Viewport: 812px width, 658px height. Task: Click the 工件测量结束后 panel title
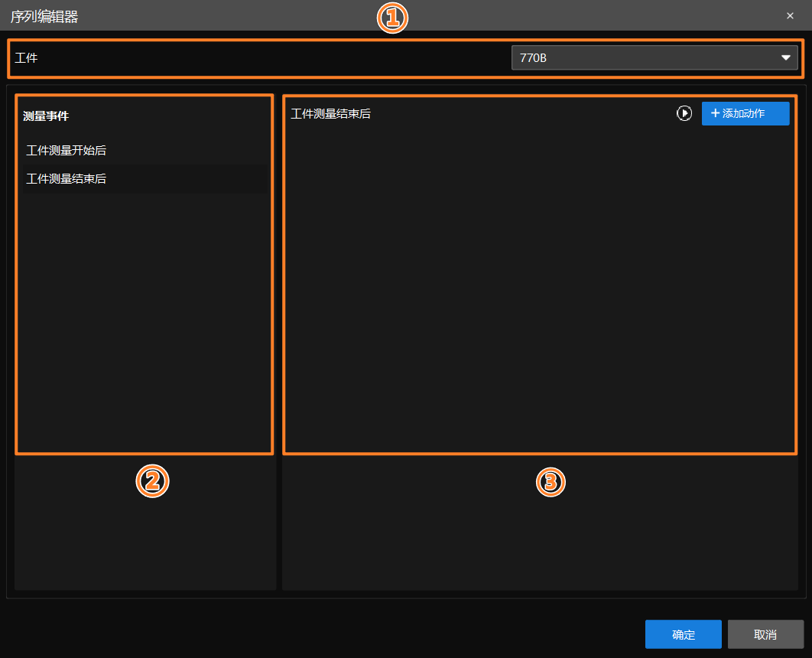coord(331,115)
